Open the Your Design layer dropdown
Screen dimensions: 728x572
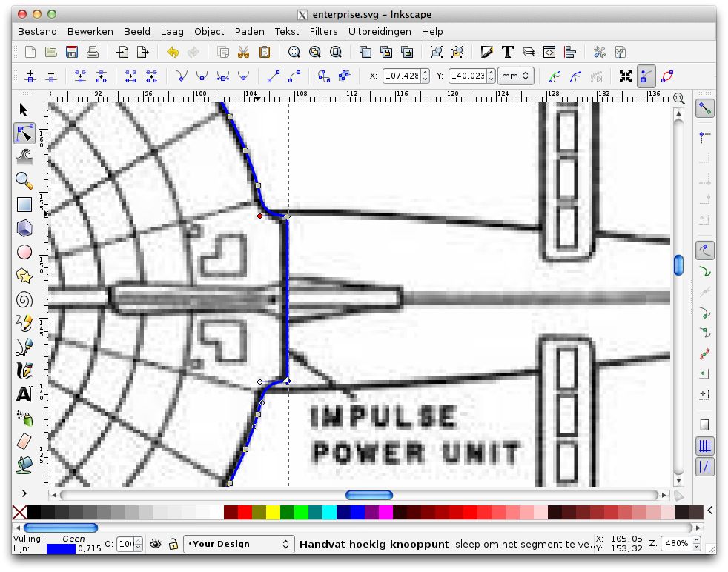tap(239, 544)
